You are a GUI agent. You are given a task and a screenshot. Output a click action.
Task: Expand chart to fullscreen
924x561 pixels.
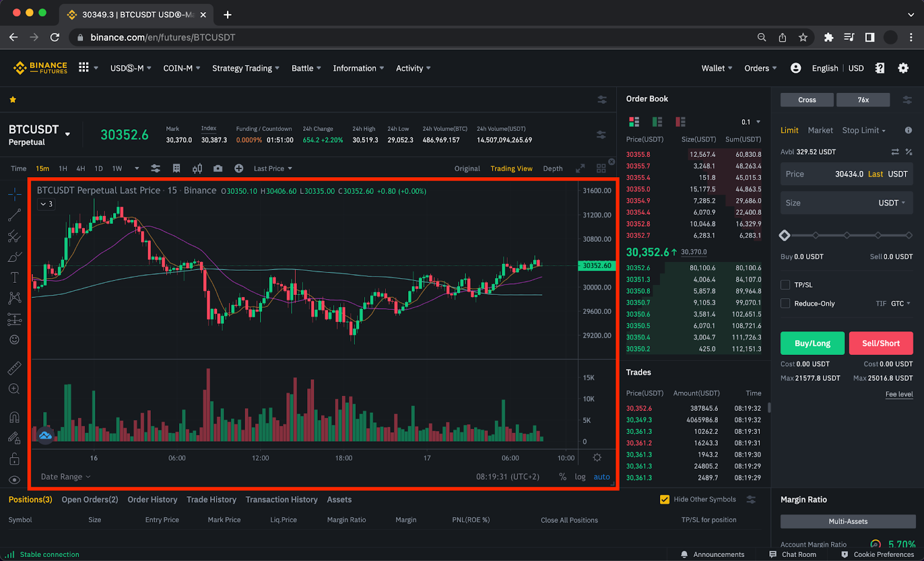point(580,169)
